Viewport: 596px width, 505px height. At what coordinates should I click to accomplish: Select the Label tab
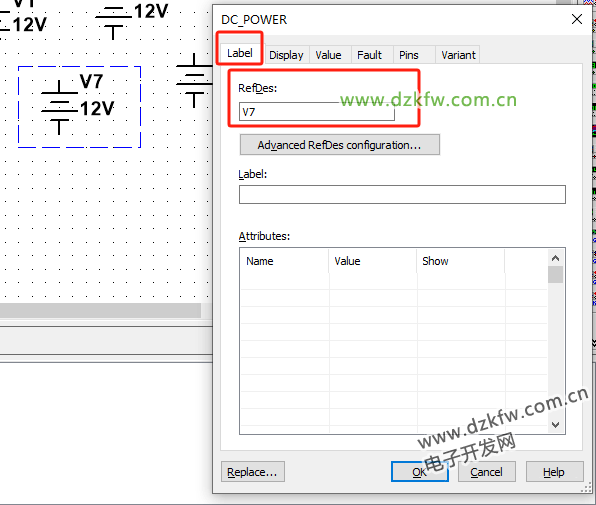pyautogui.click(x=240, y=53)
